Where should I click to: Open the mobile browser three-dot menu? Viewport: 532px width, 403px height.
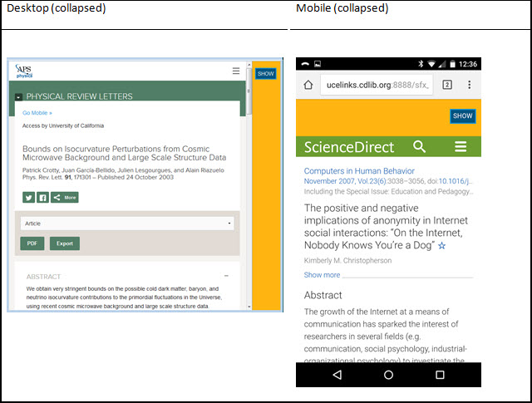(469, 85)
